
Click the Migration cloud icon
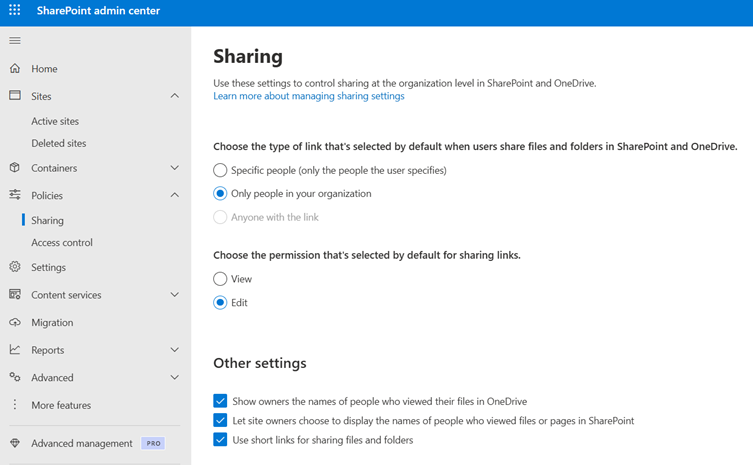15,322
